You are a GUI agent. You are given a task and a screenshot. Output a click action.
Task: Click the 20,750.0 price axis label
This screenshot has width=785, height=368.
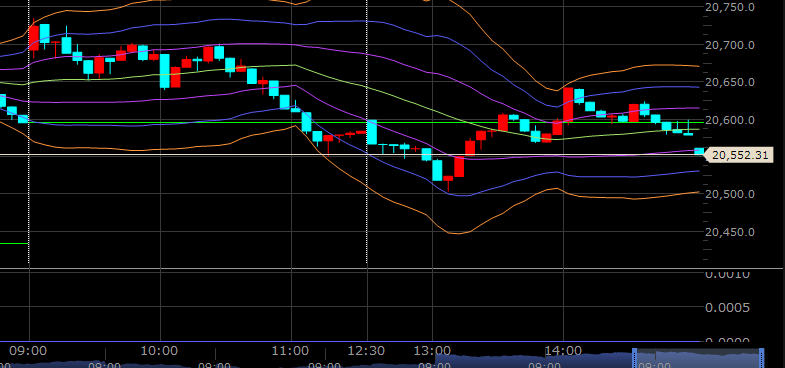(730, 7)
